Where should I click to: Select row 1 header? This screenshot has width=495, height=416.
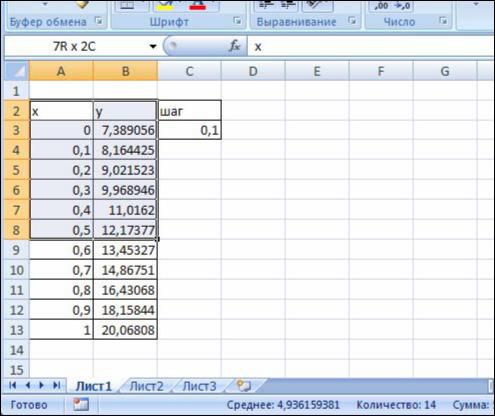[17, 91]
